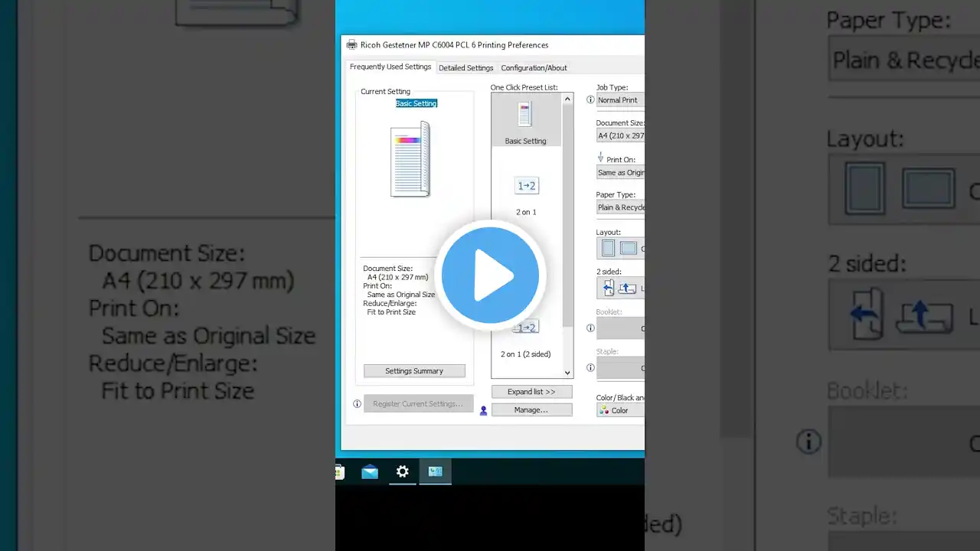The width and height of the screenshot is (980, 551).
Task: Click the Manage... button
Action: coord(531,410)
